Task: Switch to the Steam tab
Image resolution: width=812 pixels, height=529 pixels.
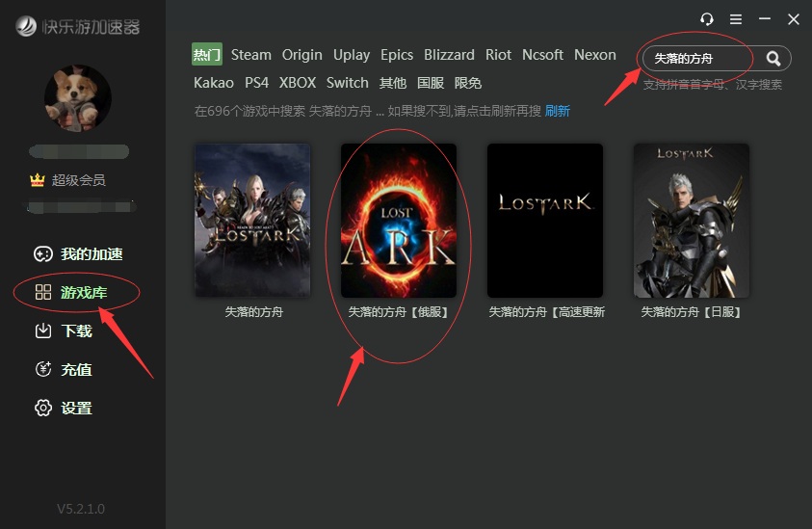Action: pos(251,54)
